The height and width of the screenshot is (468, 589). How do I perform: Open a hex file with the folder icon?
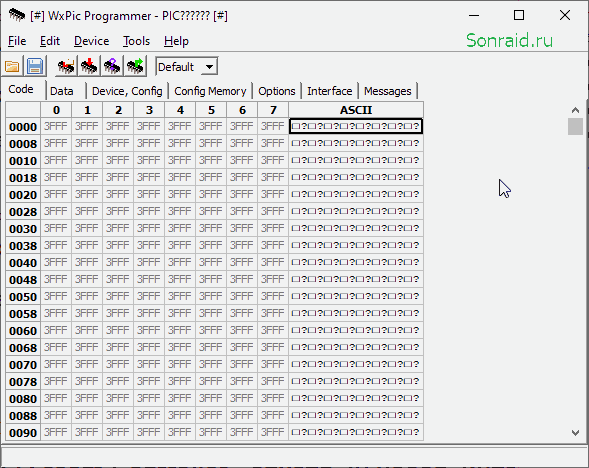[12, 67]
